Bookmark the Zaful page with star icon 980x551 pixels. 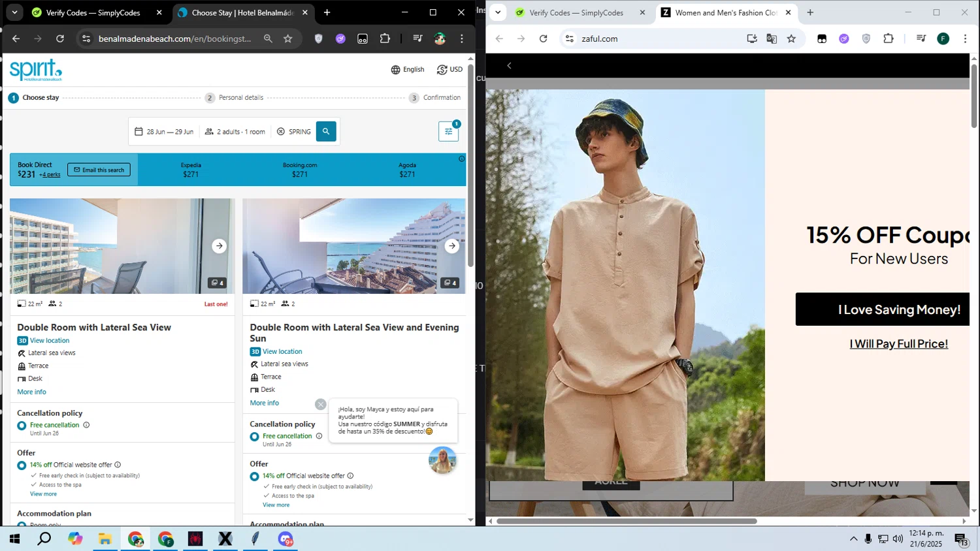click(791, 39)
